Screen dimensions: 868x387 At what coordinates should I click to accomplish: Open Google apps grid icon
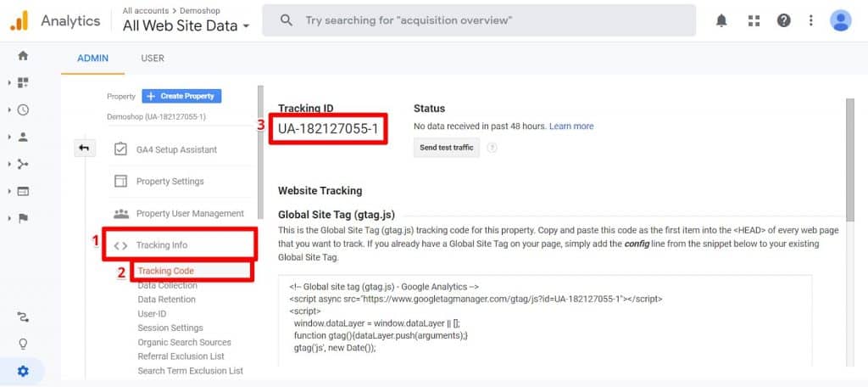pos(754,21)
